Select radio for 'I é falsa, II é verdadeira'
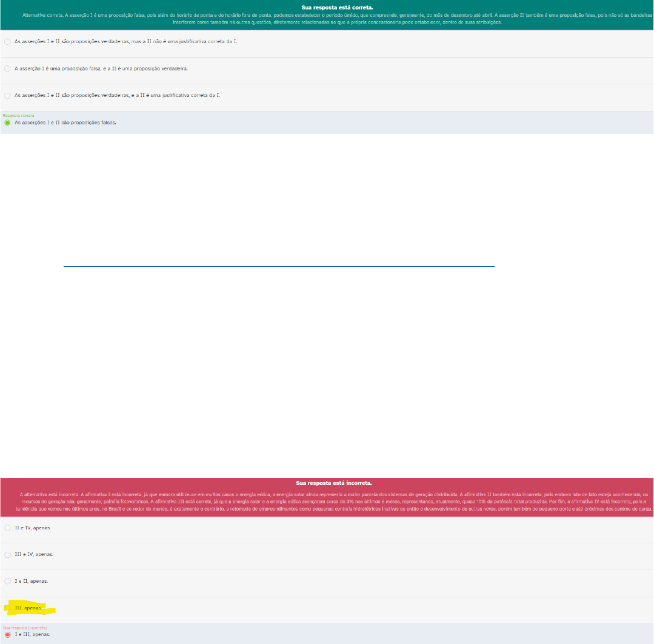The height and width of the screenshot is (644, 654). (x=7, y=69)
